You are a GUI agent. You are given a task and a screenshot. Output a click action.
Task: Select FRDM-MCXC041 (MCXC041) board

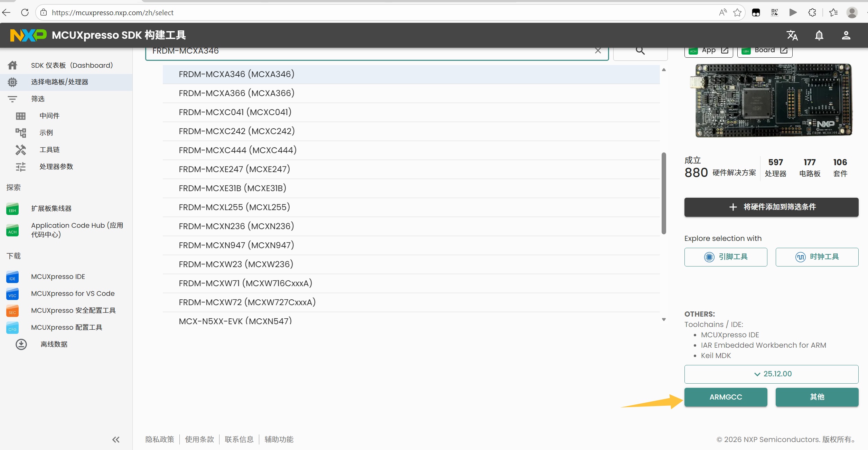point(411,112)
